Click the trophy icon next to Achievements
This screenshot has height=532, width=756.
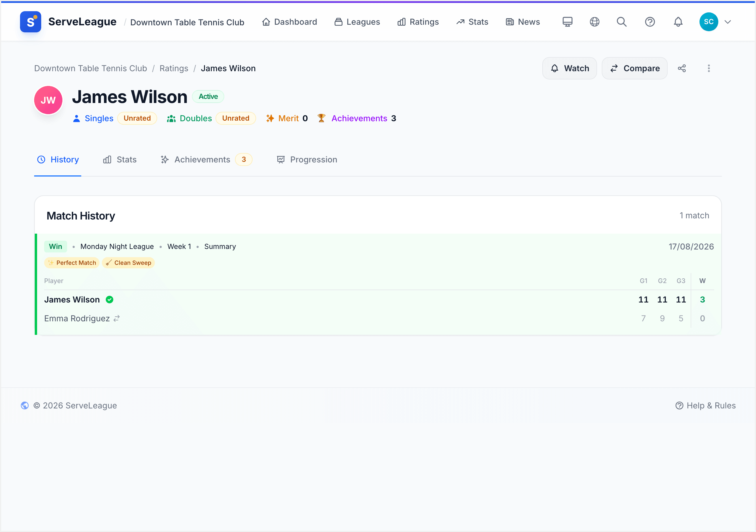(x=321, y=118)
